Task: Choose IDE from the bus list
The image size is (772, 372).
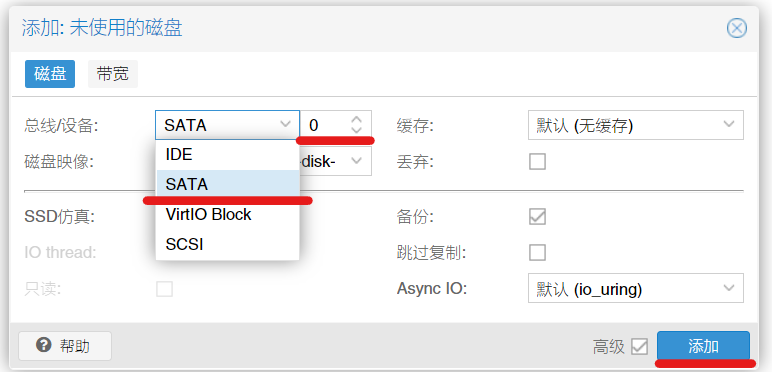Action: tap(227, 155)
